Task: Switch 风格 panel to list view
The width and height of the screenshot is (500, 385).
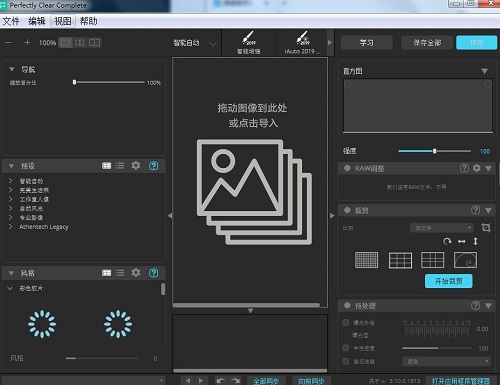Action: click(120, 273)
